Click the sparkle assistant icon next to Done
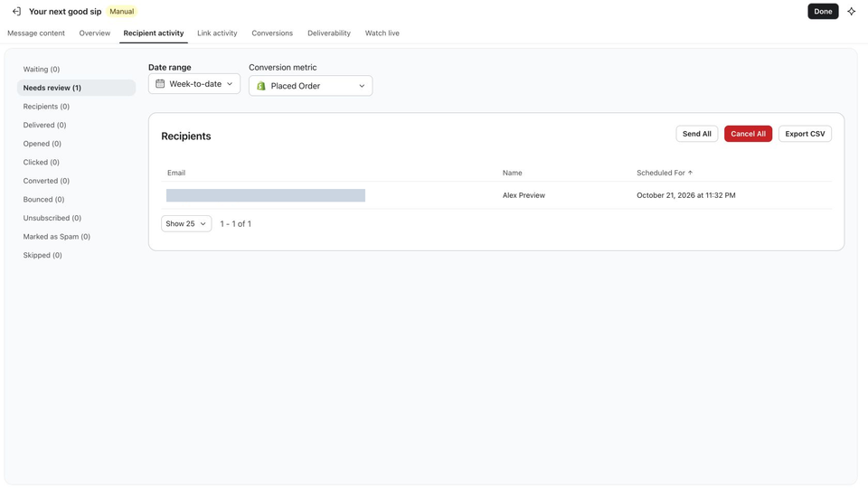Viewport: 868px width, 489px height. coord(852,11)
